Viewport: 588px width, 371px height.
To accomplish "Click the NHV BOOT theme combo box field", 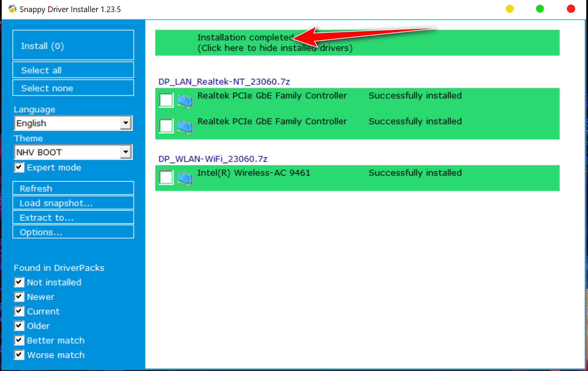I will pyautogui.click(x=73, y=152).
